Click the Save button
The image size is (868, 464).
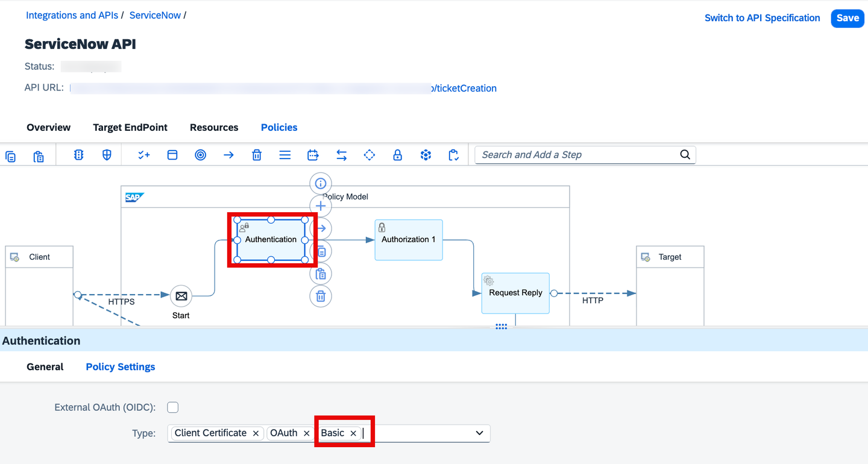pyautogui.click(x=848, y=18)
